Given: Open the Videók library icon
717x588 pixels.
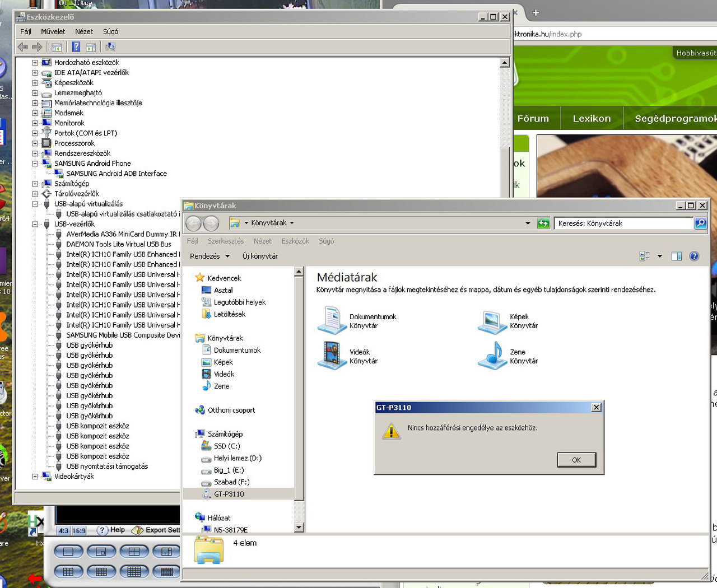Looking at the screenshot, I should pos(332,356).
